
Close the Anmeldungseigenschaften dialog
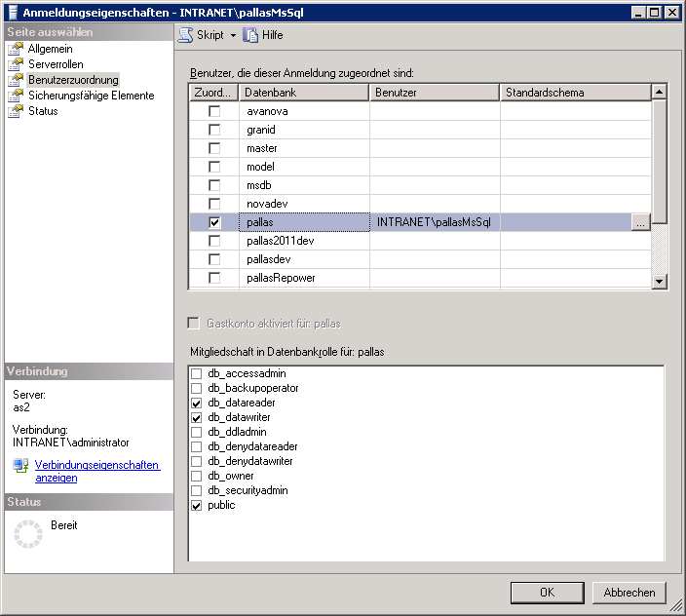click(x=671, y=13)
